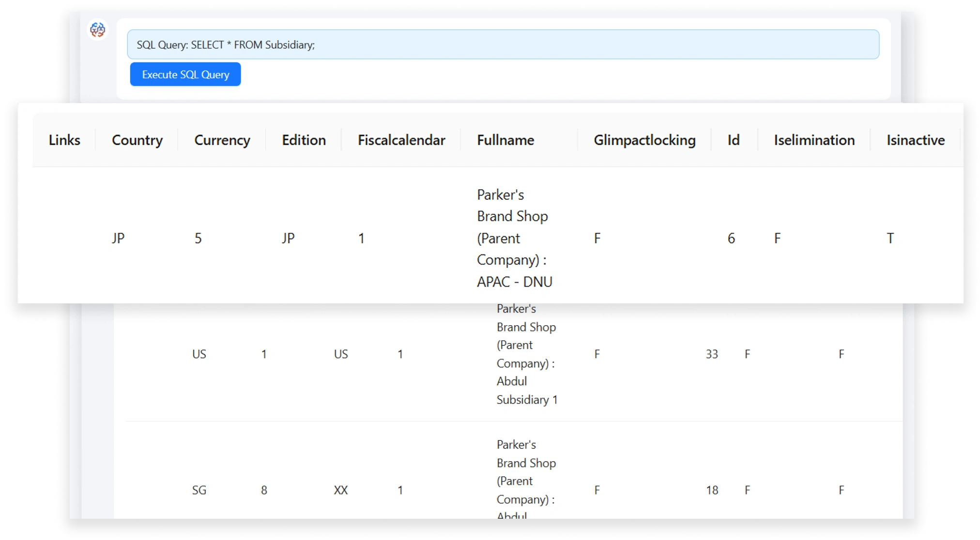Select the US country cell
980x540 pixels.
coord(199,354)
